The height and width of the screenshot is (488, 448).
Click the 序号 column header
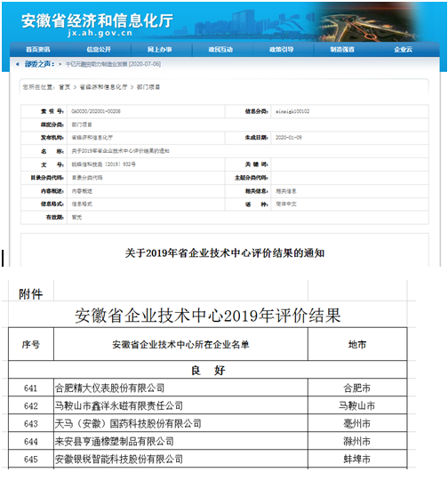point(31,345)
